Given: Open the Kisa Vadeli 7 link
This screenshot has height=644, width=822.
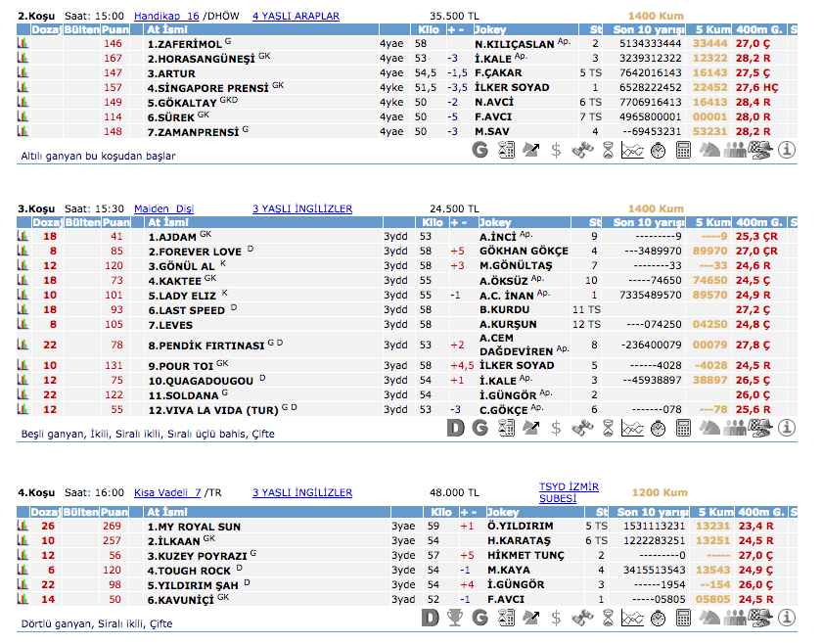Looking at the screenshot, I should (x=166, y=493).
